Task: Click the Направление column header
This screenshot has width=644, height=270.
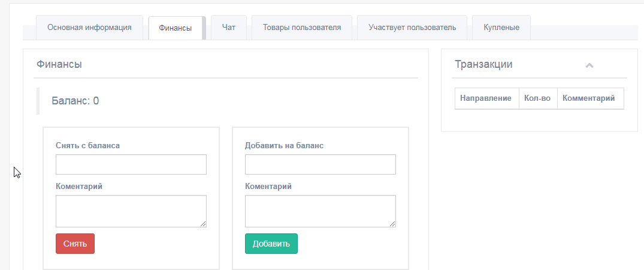Action: [486, 98]
